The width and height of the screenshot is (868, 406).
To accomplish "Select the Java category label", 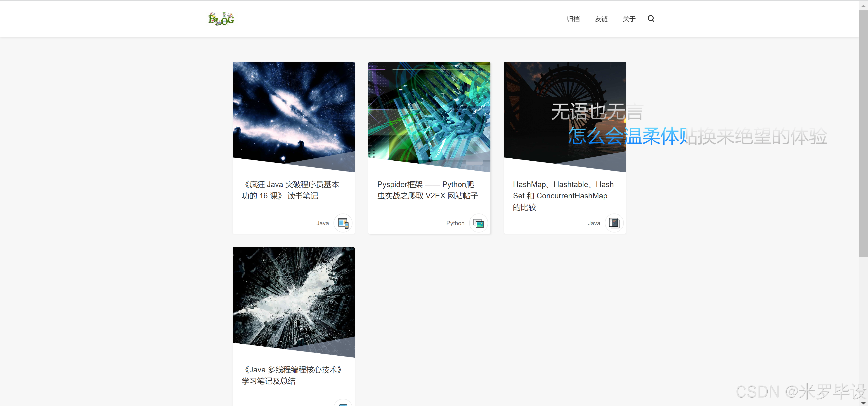I will (322, 223).
